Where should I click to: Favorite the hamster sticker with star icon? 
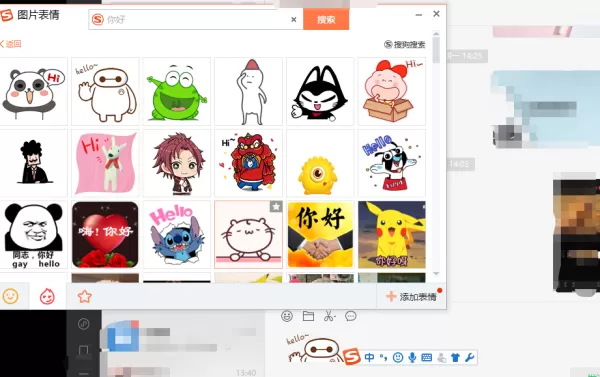(x=276, y=207)
